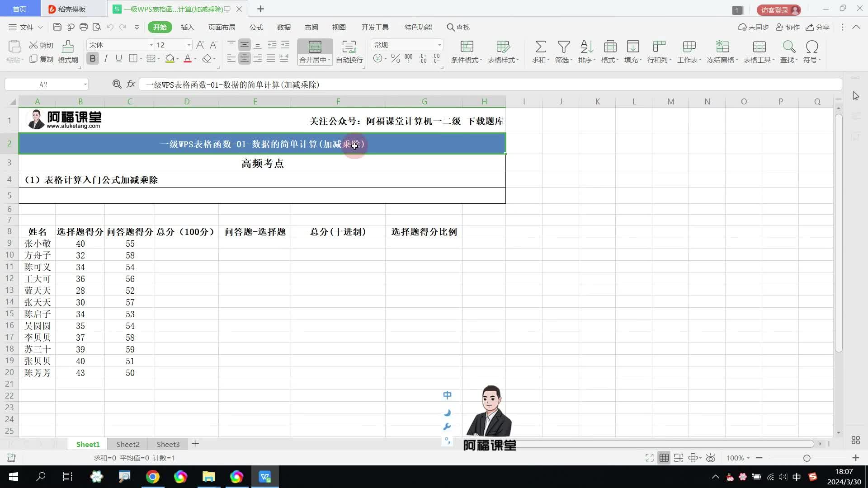Open the 公式 (Formulas) ribbon tab
Viewport: 868px width, 488px height.
(256, 27)
